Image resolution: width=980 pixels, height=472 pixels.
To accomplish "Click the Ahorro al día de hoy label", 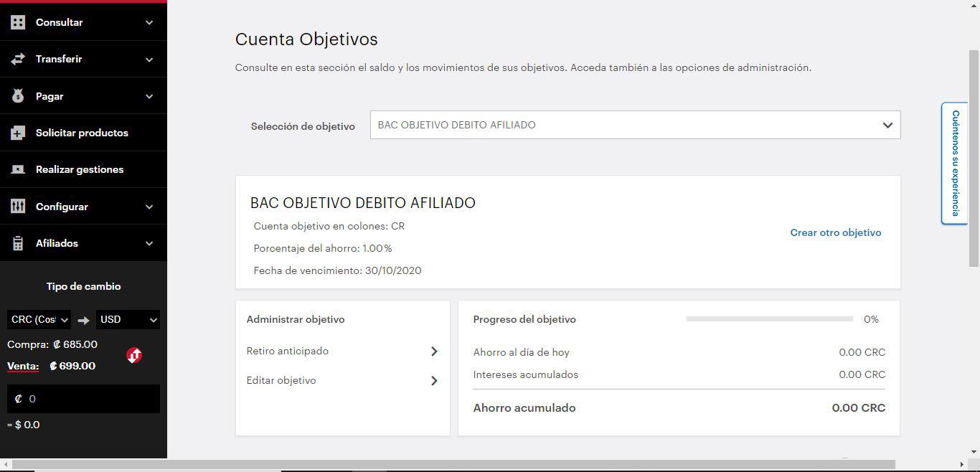I will coord(522,352).
